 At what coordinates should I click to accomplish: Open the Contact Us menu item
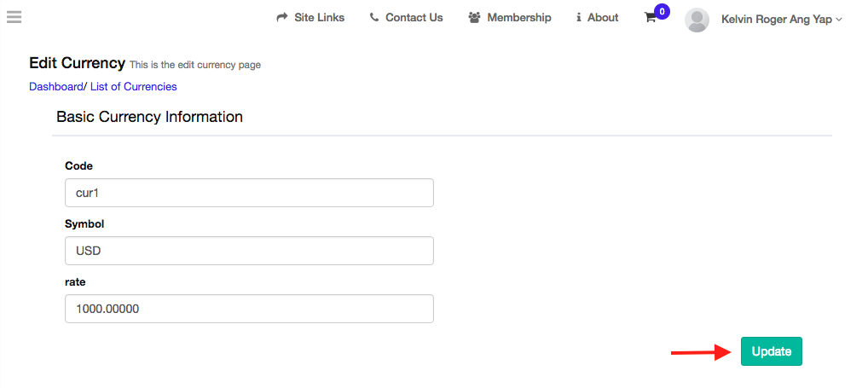[x=414, y=18]
